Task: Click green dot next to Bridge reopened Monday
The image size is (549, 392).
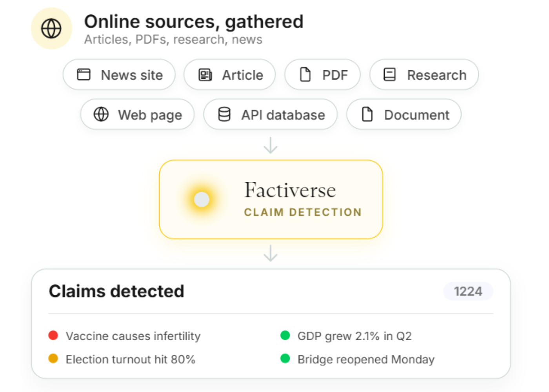Action: click(285, 359)
